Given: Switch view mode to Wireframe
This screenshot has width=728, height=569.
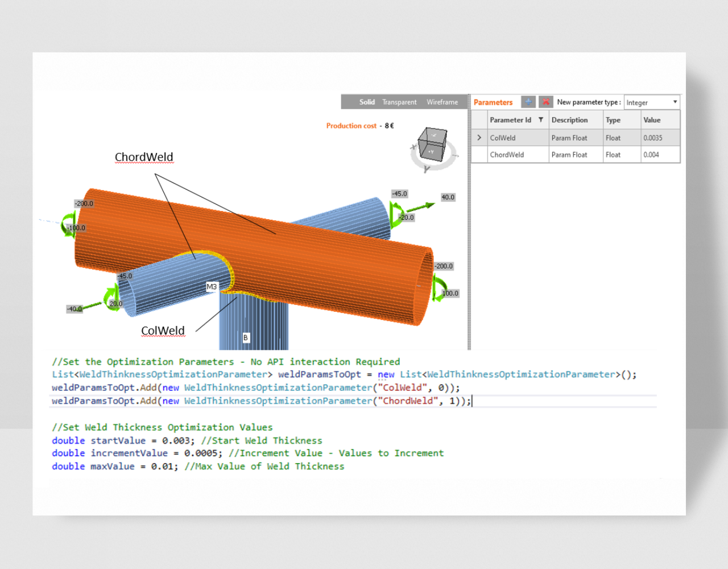Looking at the screenshot, I should [x=442, y=102].
